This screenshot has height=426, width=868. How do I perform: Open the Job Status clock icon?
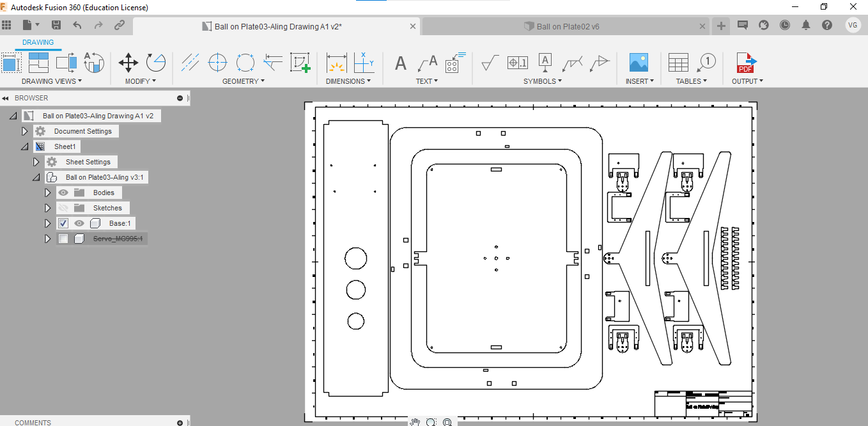[x=785, y=25]
